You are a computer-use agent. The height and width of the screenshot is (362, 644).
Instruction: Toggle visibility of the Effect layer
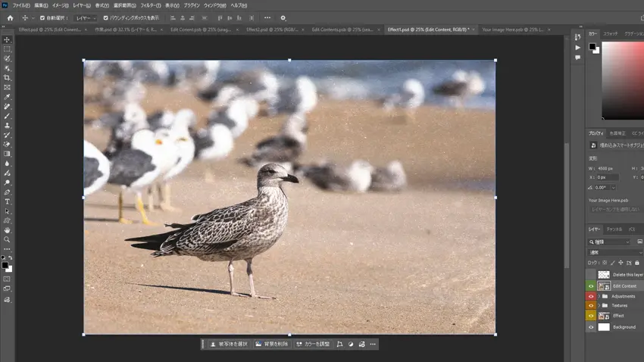click(x=591, y=316)
